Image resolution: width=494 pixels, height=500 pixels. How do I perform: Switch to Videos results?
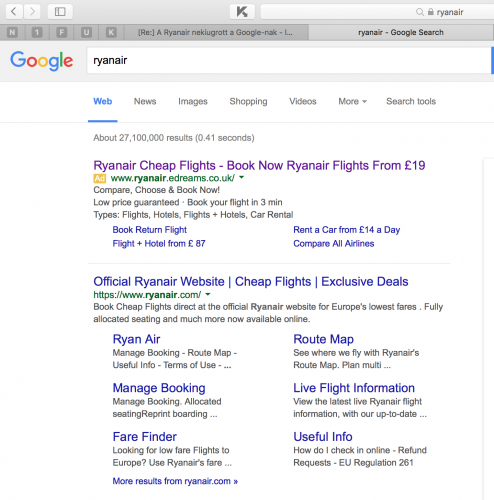pos(303,101)
